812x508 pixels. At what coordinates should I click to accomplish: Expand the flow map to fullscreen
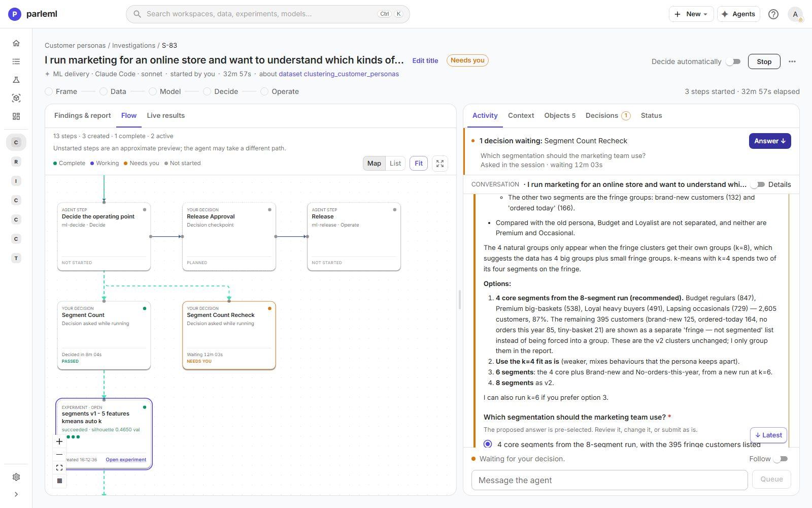pos(440,164)
